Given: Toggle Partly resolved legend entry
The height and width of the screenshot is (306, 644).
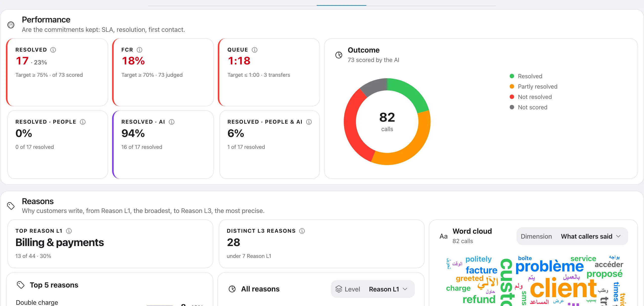Looking at the screenshot, I should point(534,86).
